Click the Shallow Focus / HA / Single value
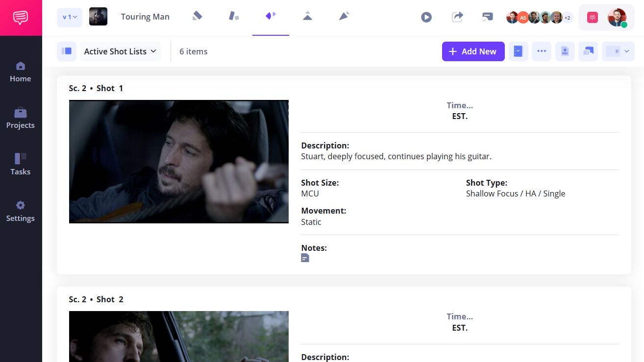This screenshot has height=362, width=644. [516, 193]
